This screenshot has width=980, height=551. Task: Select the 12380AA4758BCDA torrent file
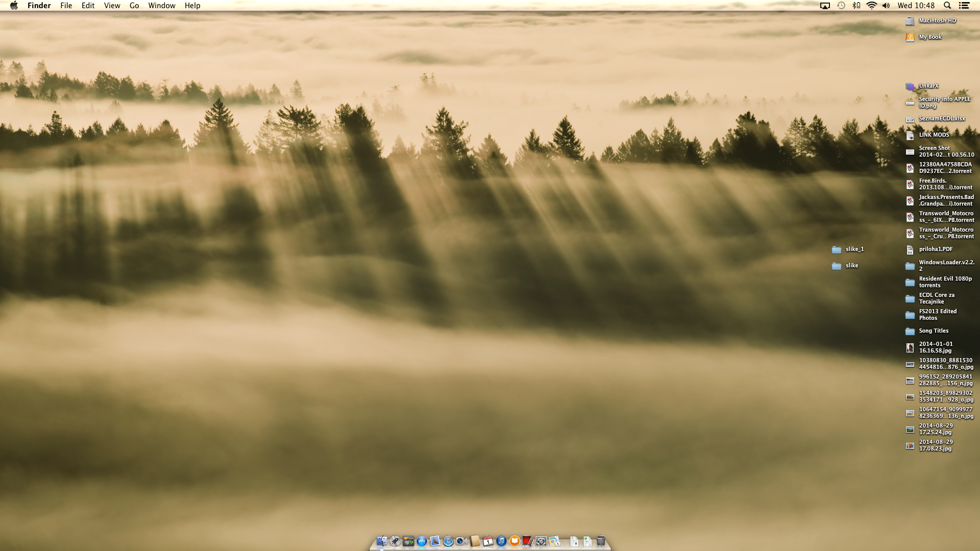939,168
